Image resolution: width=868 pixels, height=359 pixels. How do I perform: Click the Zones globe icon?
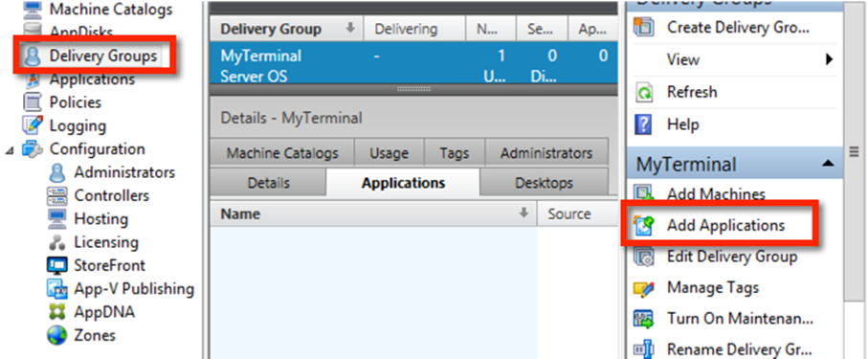[57, 336]
